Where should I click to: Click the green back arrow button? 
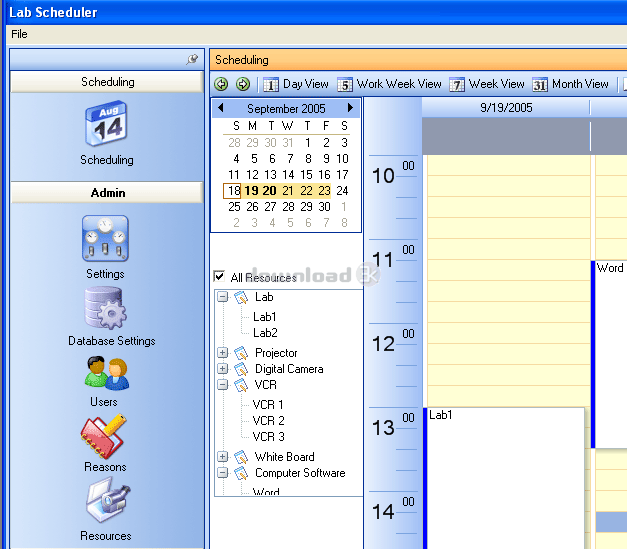tap(221, 84)
